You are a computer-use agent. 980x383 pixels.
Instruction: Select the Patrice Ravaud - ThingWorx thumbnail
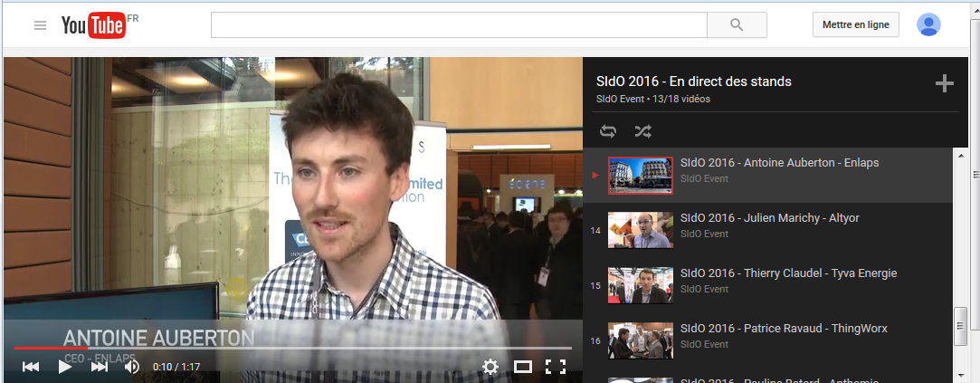point(641,340)
